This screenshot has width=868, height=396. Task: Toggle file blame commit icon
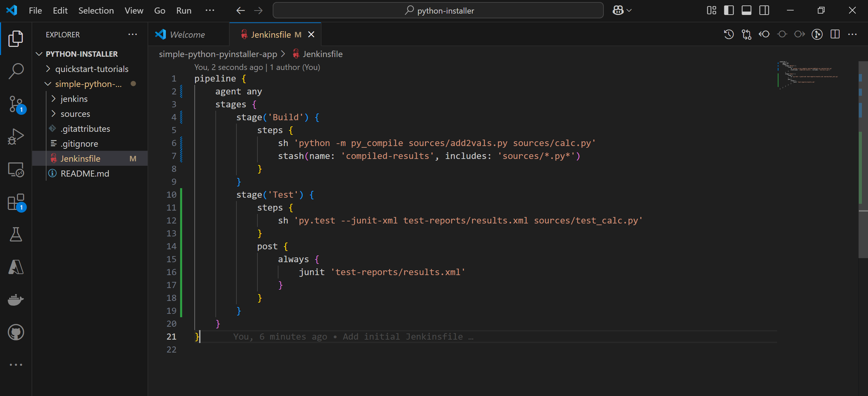click(782, 34)
